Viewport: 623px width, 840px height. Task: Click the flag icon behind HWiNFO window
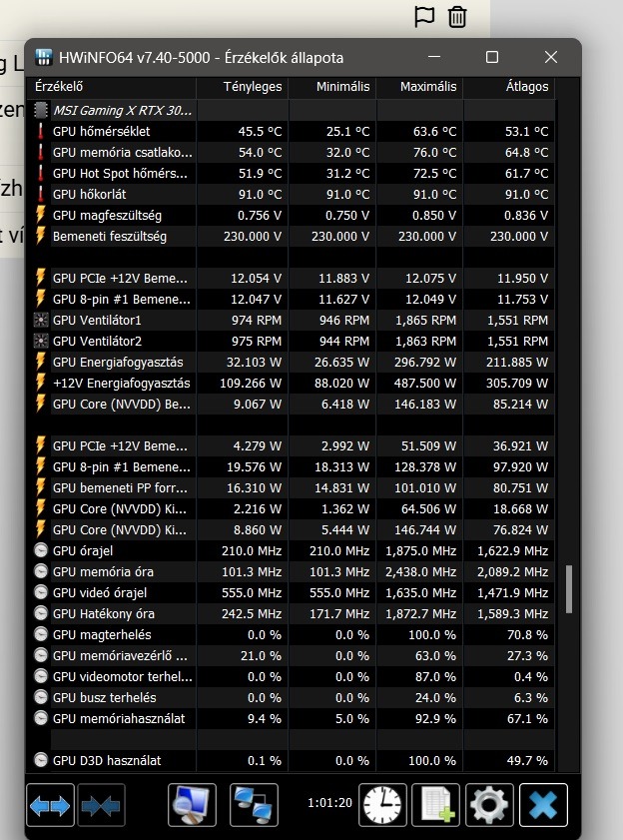point(424,17)
